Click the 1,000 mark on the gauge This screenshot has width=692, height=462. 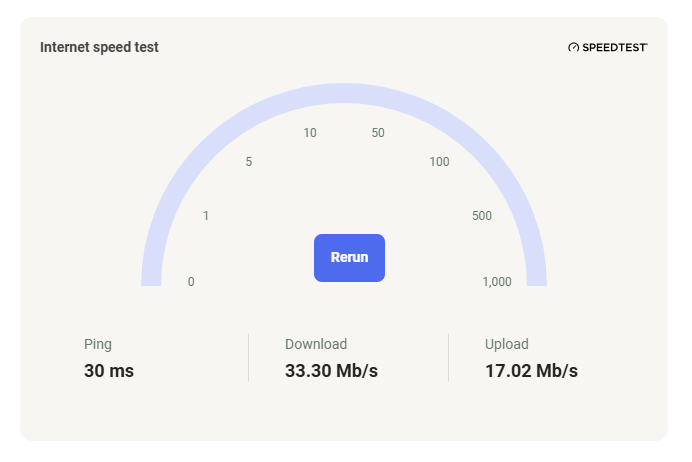(497, 282)
